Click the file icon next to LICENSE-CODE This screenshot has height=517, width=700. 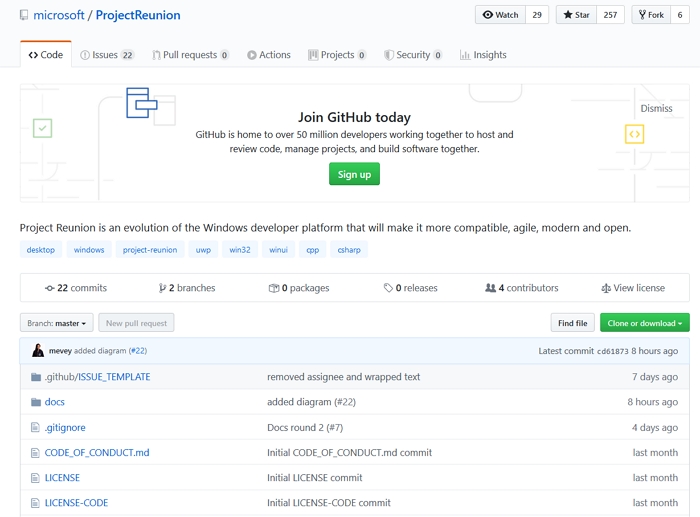pyautogui.click(x=36, y=503)
